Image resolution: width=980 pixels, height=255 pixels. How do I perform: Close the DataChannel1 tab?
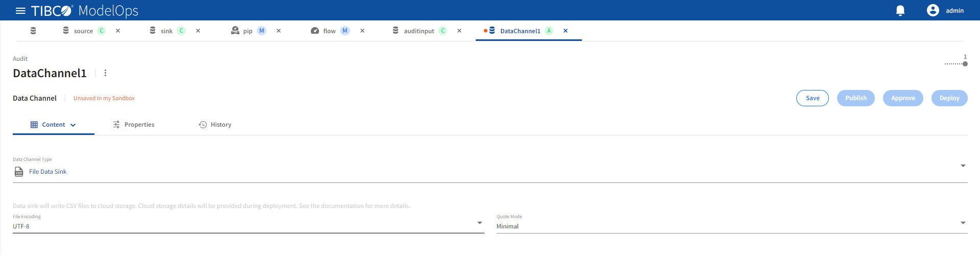click(x=566, y=31)
